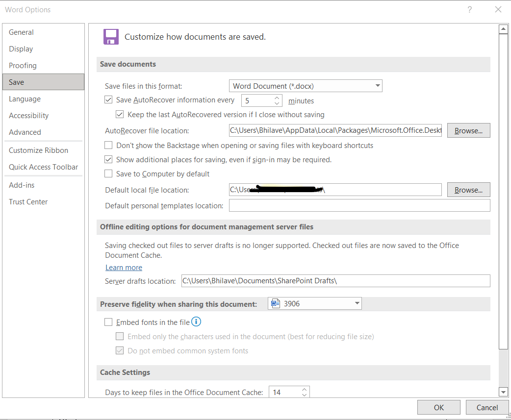Click the info icon beside Embed fonts
Screen dimensions: 511x420
point(196,322)
